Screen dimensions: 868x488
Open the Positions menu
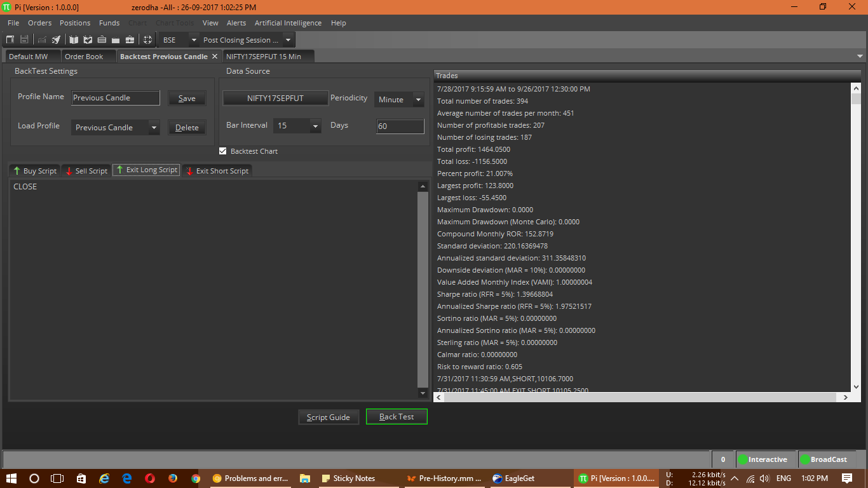[x=75, y=23]
